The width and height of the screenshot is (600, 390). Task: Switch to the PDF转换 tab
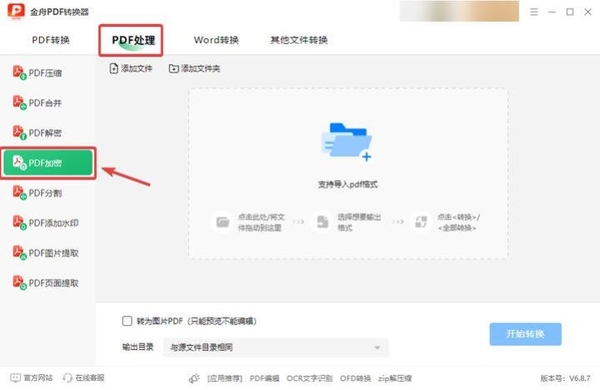tap(51, 40)
